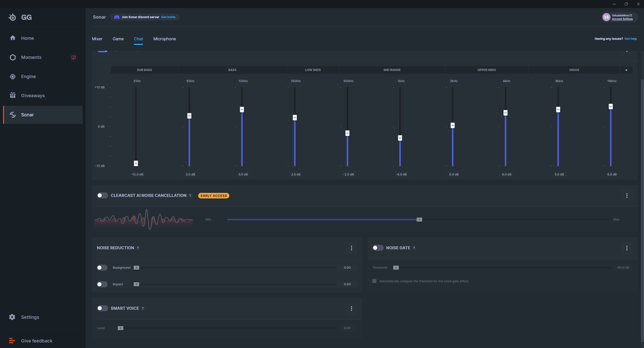The width and height of the screenshot is (644, 348).
Task: Open Noise Reduction three-dot options menu
Action: tap(351, 248)
